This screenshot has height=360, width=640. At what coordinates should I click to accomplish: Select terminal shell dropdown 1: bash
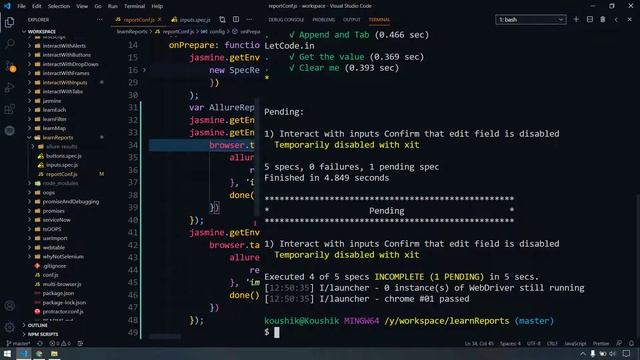[531, 20]
